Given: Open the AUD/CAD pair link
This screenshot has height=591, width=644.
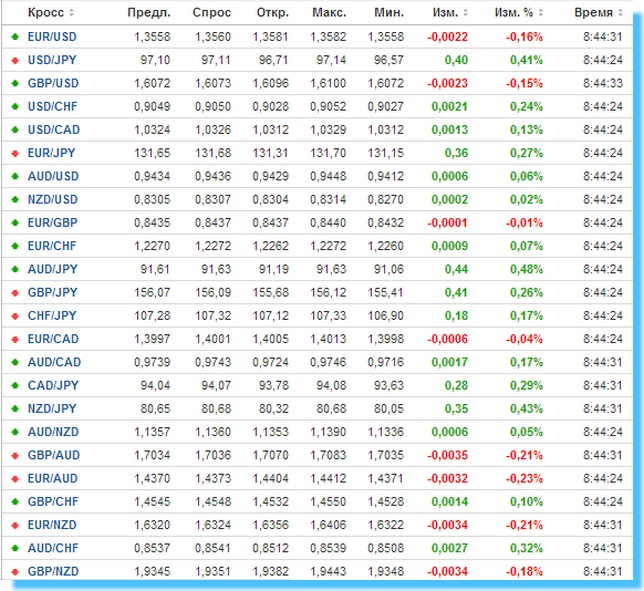Looking at the screenshot, I should 54,362.
